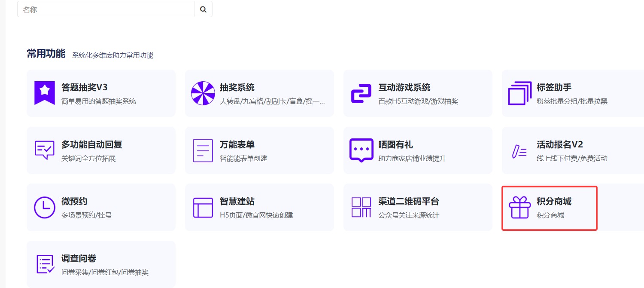Focus the 名称 search input field
This screenshot has height=288, width=644.
click(x=106, y=9)
